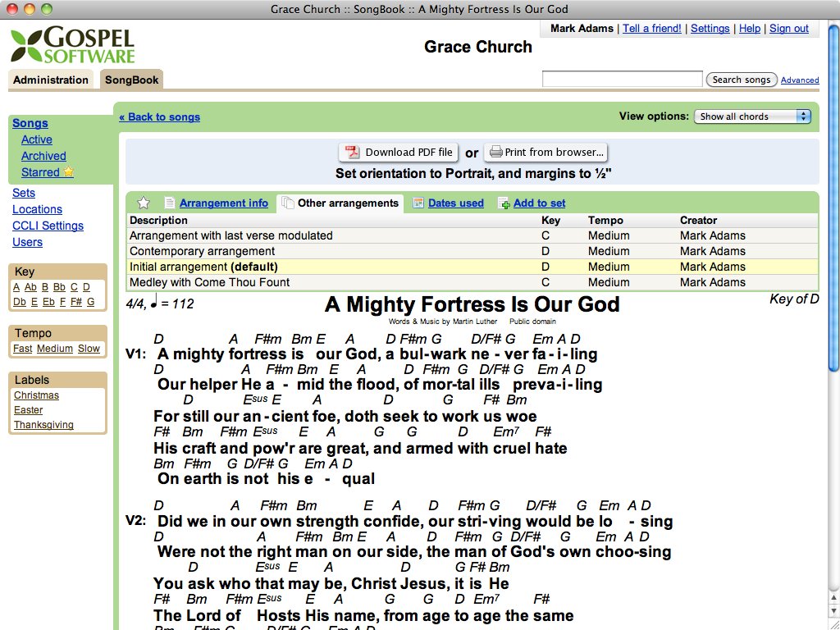
Task: Click Tell a friend link
Action: point(652,29)
